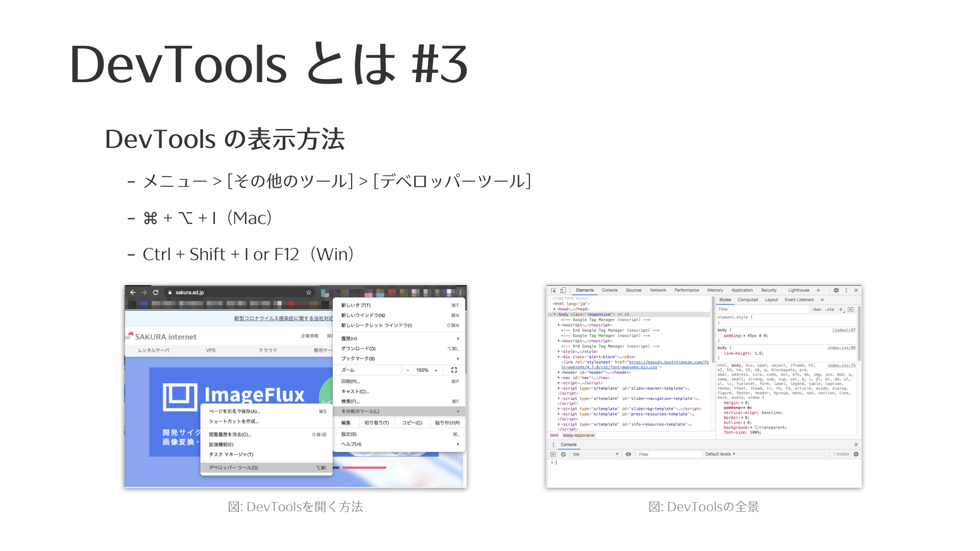The image size is (980, 551).
Task: Open the top context selector dropdown
Action: pyautogui.click(x=595, y=454)
